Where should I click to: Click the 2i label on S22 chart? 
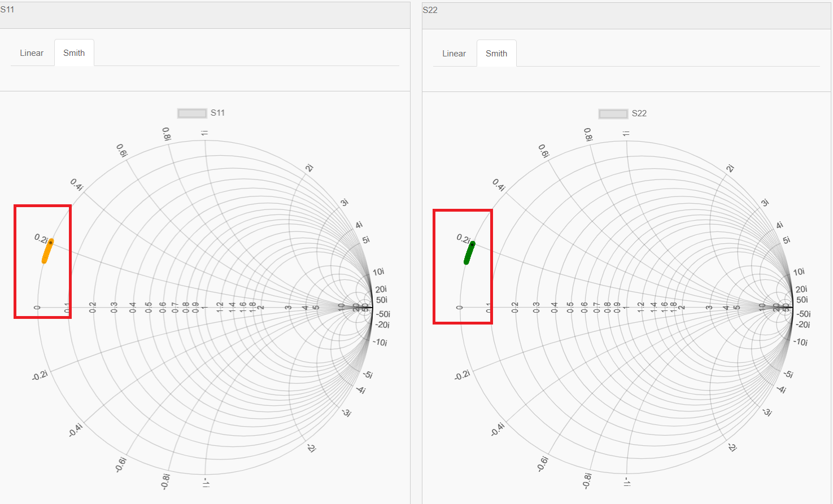tap(730, 168)
